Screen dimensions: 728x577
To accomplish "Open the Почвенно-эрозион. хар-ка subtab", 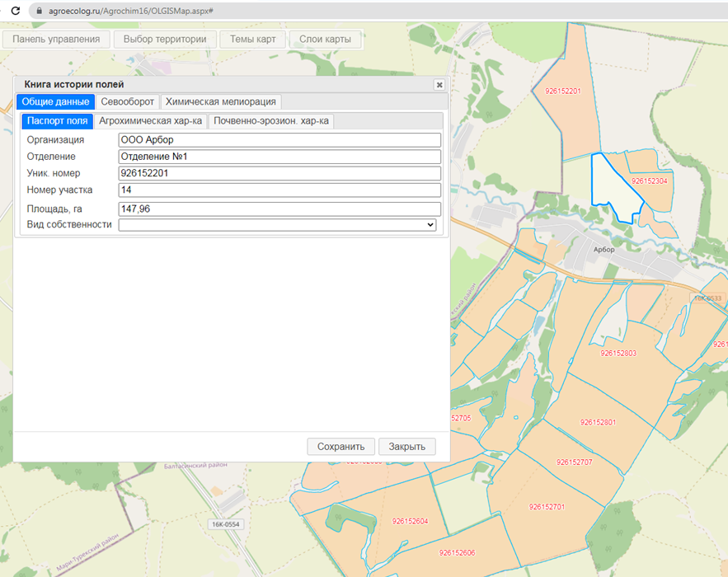I will pyautogui.click(x=271, y=121).
